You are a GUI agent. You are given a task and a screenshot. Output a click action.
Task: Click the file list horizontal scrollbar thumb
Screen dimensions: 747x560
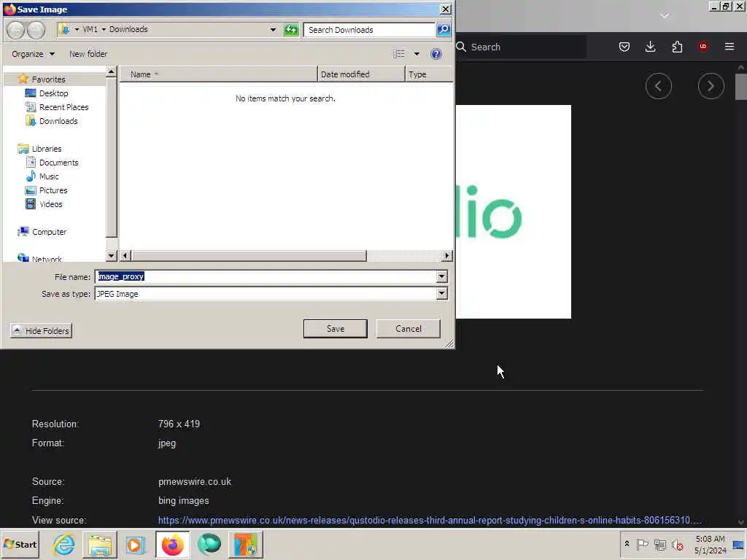(249, 256)
